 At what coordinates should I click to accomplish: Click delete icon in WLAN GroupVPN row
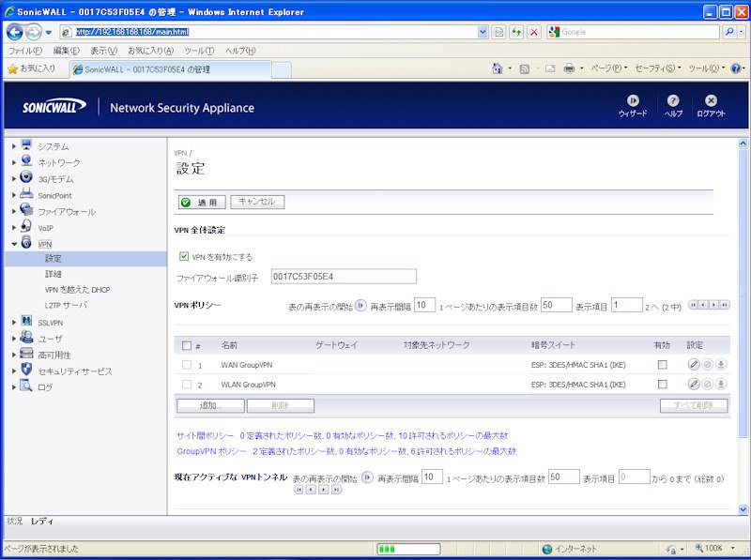708,384
